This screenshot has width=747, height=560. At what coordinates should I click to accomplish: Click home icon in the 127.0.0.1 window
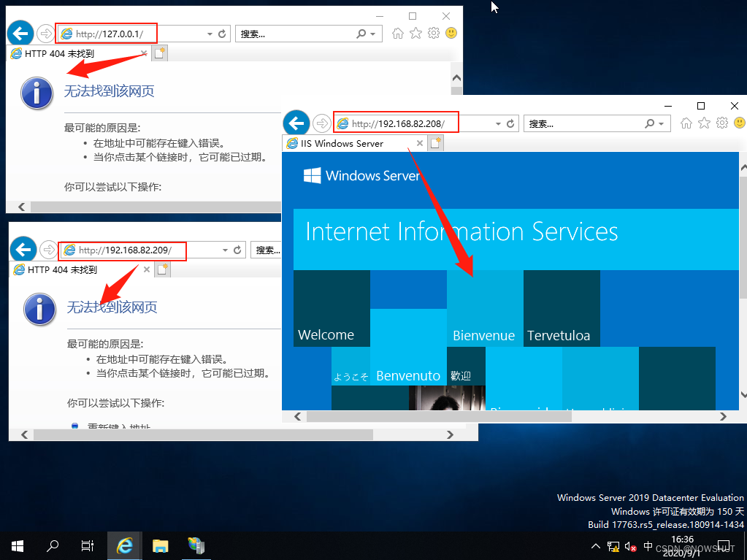pyautogui.click(x=398, y=33)
